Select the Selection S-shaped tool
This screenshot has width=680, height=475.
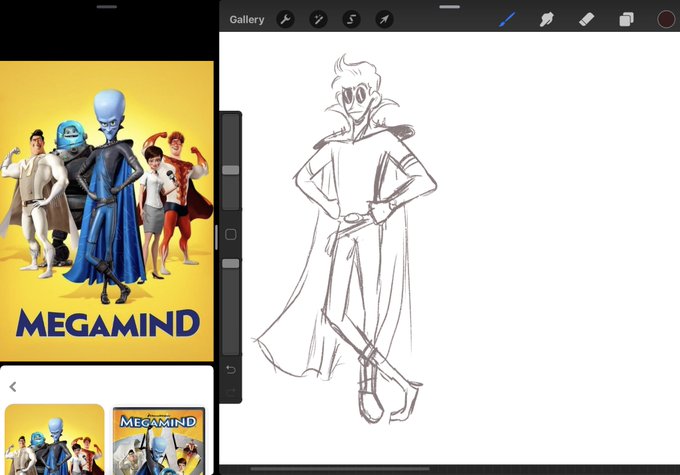click(x=351, y=20)
